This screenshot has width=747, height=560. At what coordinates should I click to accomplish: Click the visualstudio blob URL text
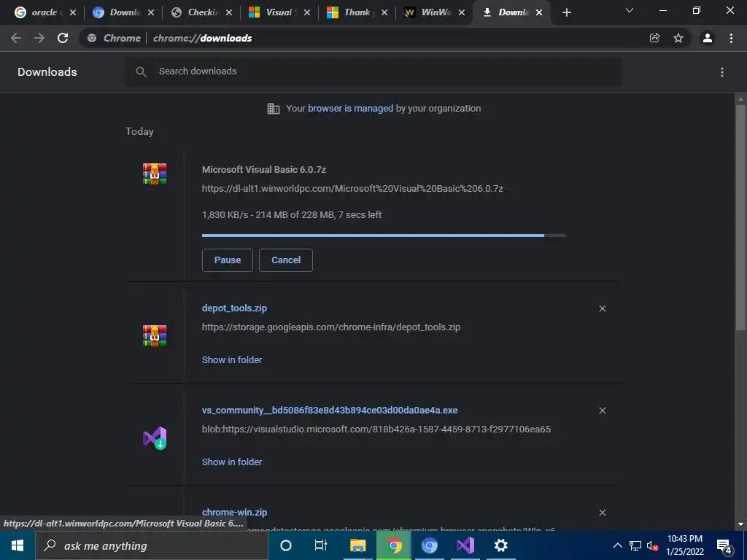(x=376, y=429)
